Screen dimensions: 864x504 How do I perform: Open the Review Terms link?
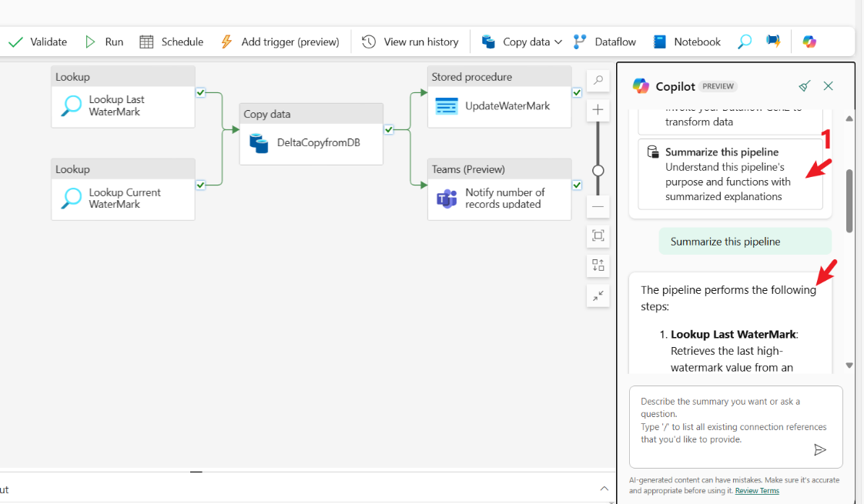coord(757,491)
